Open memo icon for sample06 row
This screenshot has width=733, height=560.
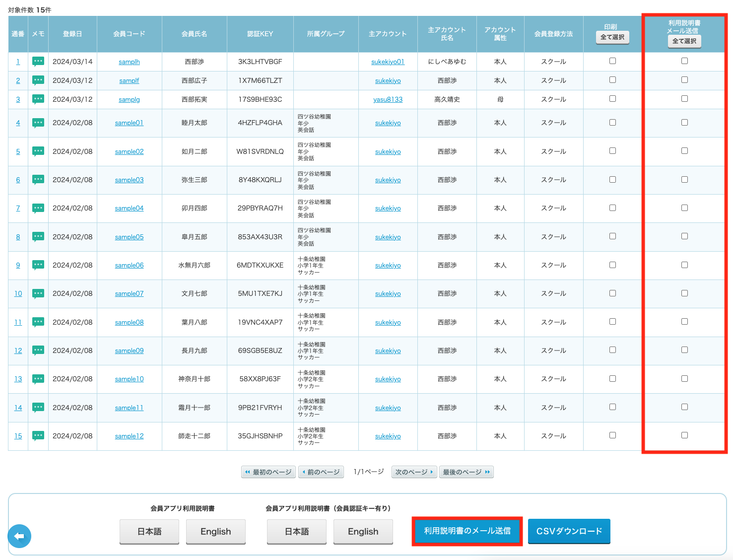pos(38,265)
